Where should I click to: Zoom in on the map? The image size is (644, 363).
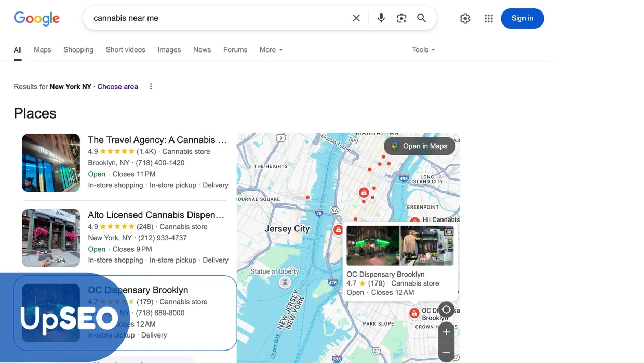(446, 332)
